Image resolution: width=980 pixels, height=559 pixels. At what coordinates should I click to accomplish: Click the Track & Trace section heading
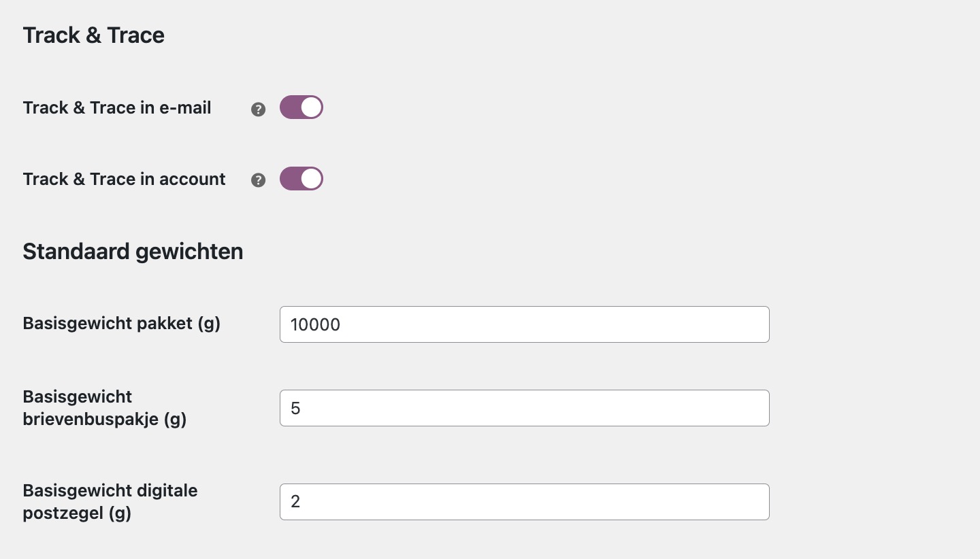tap(93, 35)
